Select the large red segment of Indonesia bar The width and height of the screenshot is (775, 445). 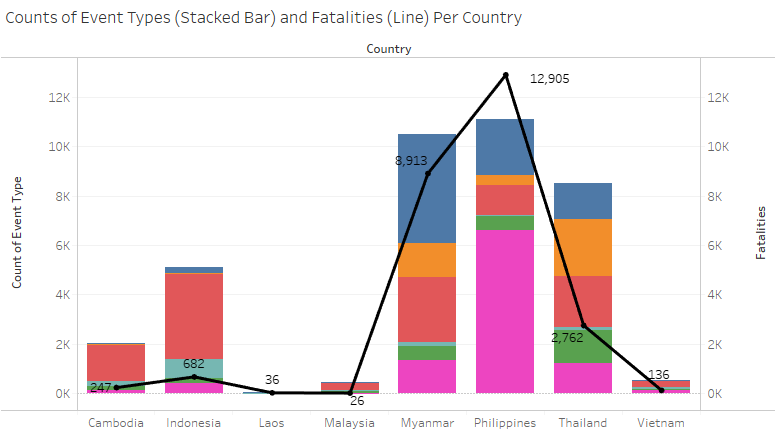(x=194, y=315)
